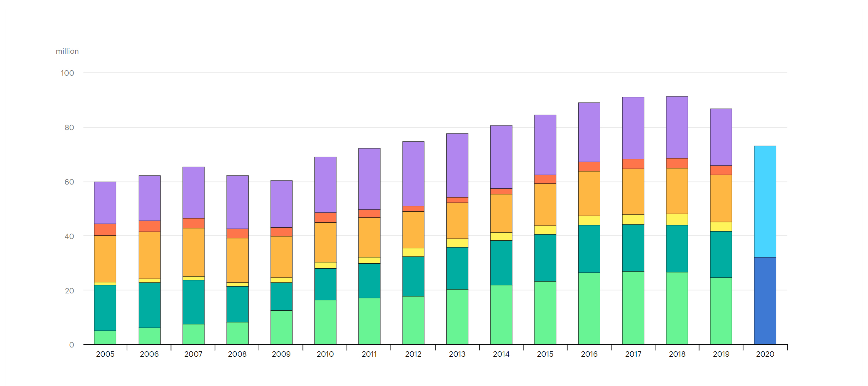Click the purple segment of 2005 bar
Screen dimensions: 868x386
[105, 203]
